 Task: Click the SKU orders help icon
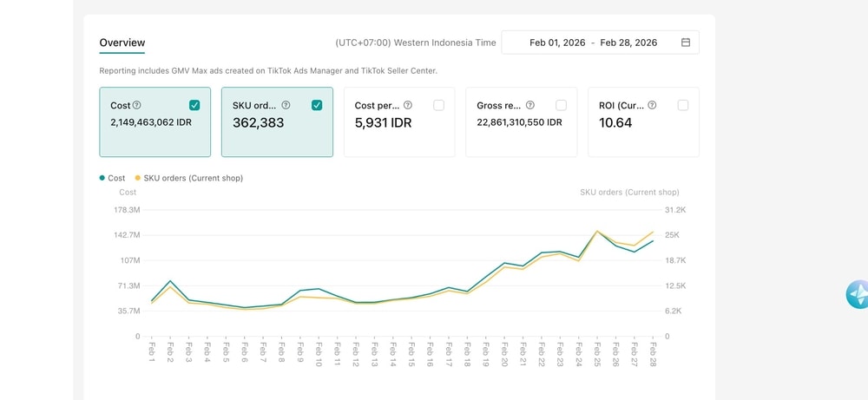286,105
